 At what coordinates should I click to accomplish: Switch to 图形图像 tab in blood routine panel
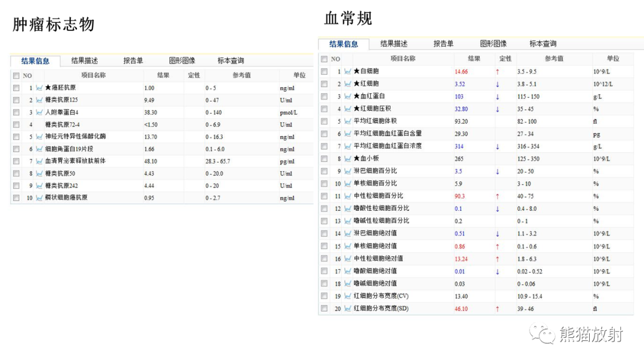493,44
